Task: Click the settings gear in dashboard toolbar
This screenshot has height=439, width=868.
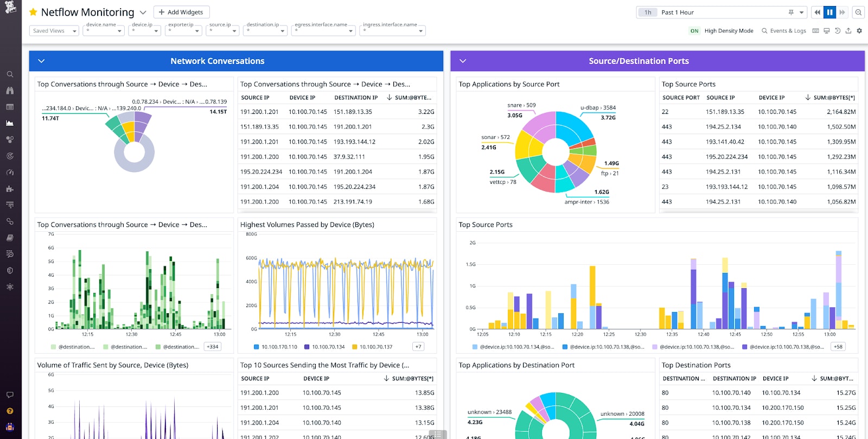Action: 859,31
